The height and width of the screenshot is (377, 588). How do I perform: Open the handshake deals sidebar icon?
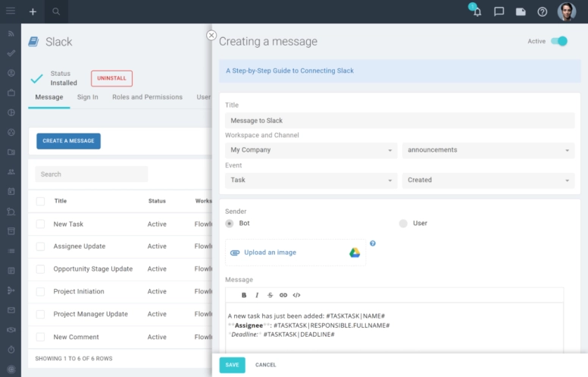tap(11, 330)
